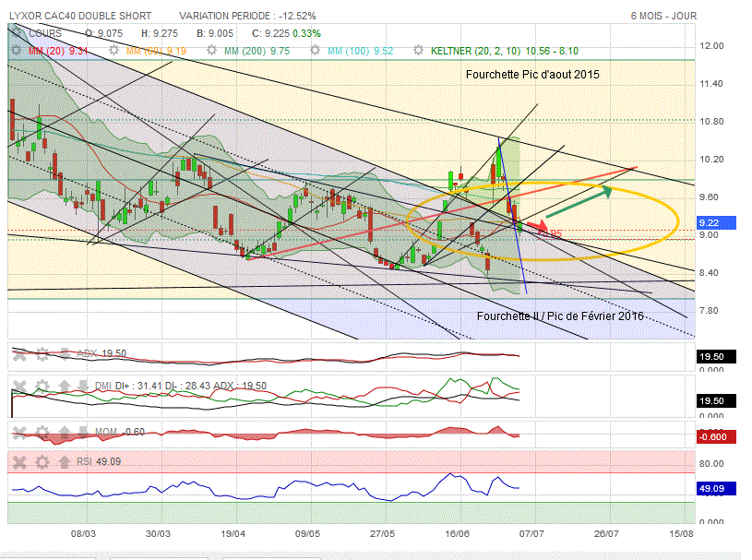Click the 09/05 date on time axis
This screenshot has height=560, width=752.
click(307, 533)
